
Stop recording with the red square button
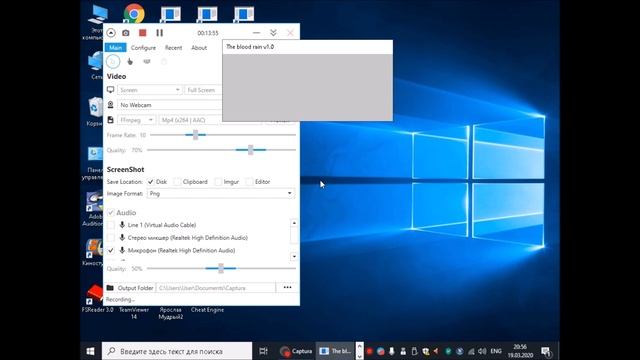tap(142, 33)
